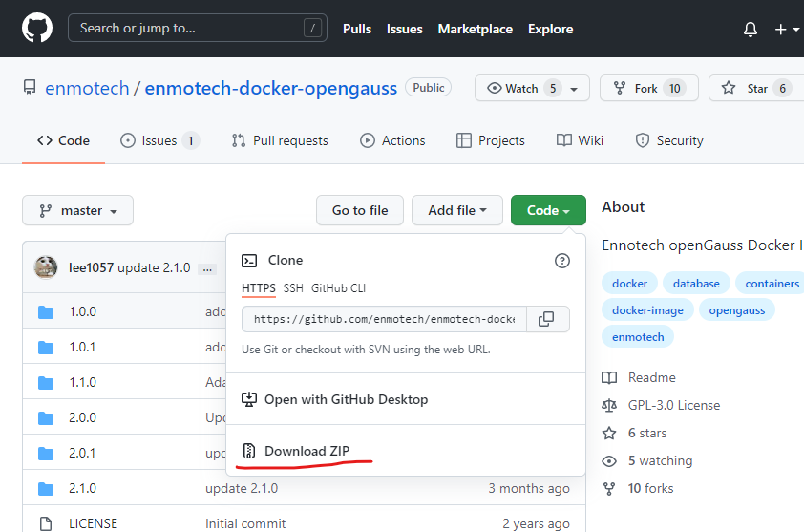Switch to the Code repository tab
This screenshot has height=532, width=804.
click(64, 140)
